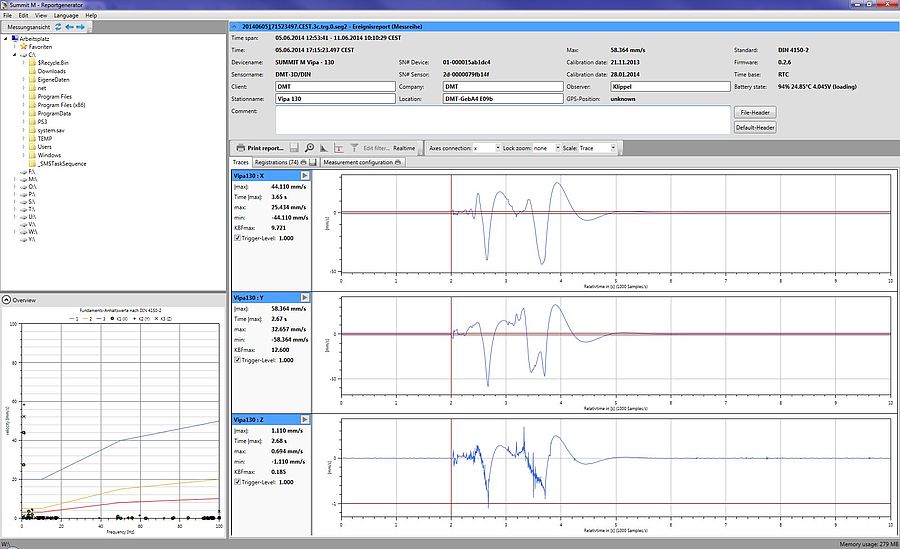
Task: Click the save disk icon next to Print report
Action: [x=294, y=147]
